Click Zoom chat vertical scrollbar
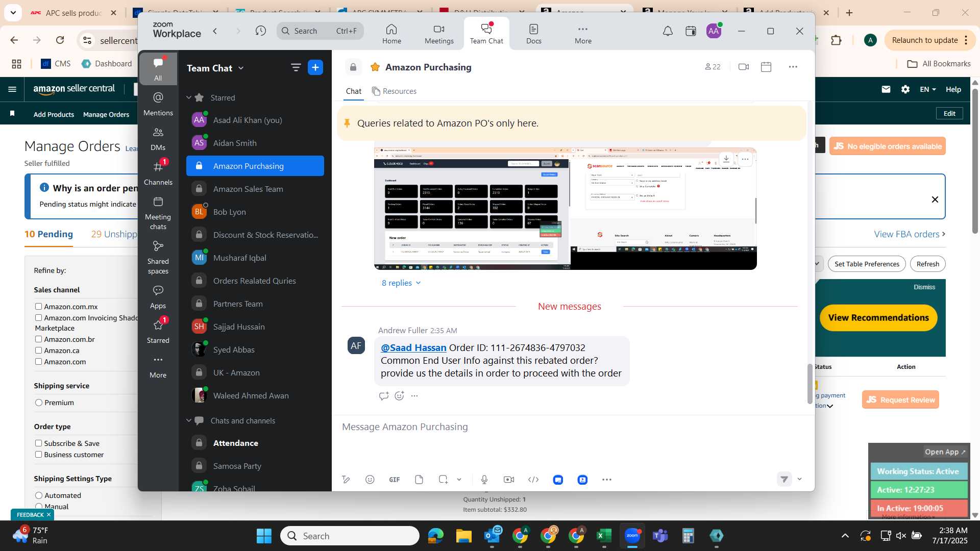This screenshot has height=551, width=980. pyautogui.click(x=810, y=384)
